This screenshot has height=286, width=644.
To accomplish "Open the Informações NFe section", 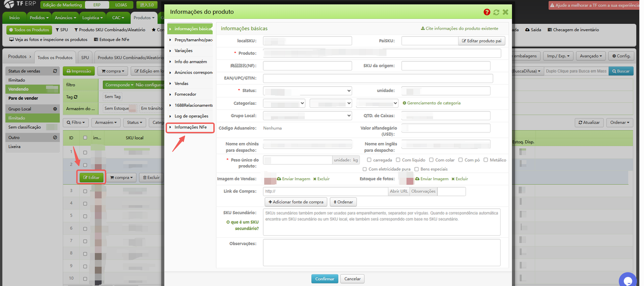I will (191, 127).
